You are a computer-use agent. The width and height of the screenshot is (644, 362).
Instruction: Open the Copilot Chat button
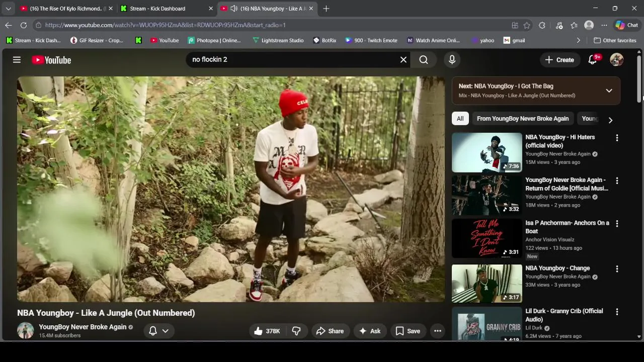pyautogui.click(x=627, y=25)
